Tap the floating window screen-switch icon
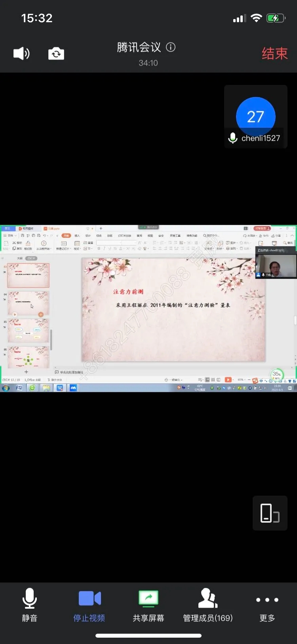The image size is (297, 644). click(x=270, y=513)
